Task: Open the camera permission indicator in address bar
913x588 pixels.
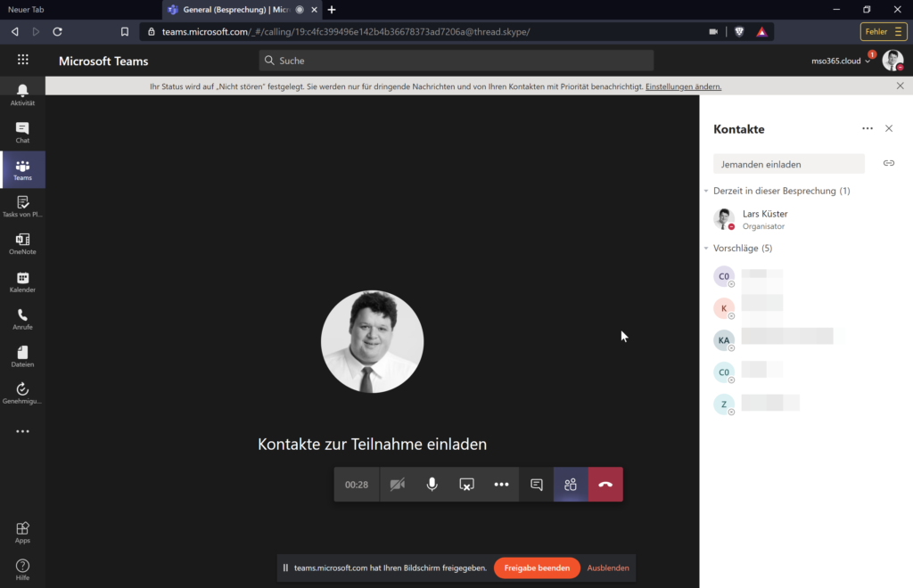Action: [x=713, y=32]
